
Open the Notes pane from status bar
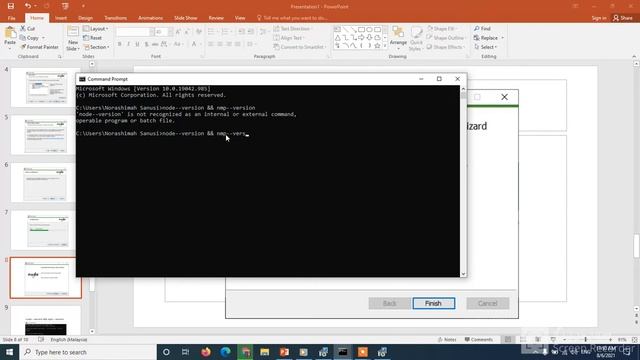tap(447, 339)
